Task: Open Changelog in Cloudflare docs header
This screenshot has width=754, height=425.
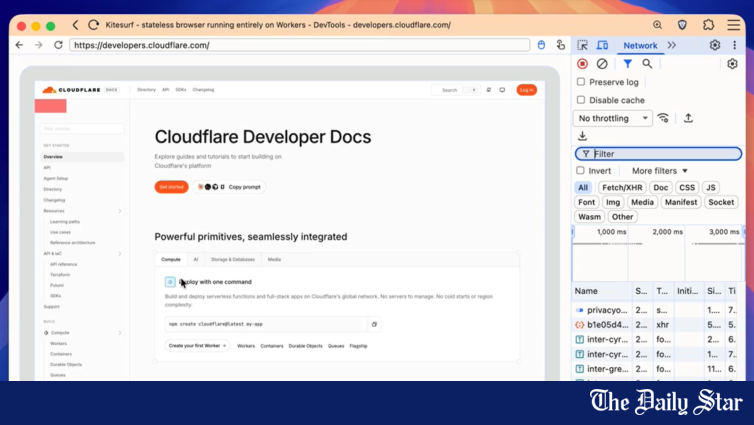Action: 203,89
